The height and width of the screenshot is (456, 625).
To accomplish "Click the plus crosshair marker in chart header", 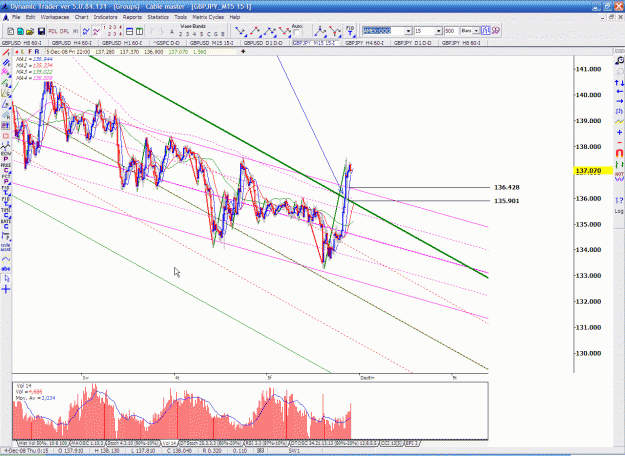I will [243, 51].
